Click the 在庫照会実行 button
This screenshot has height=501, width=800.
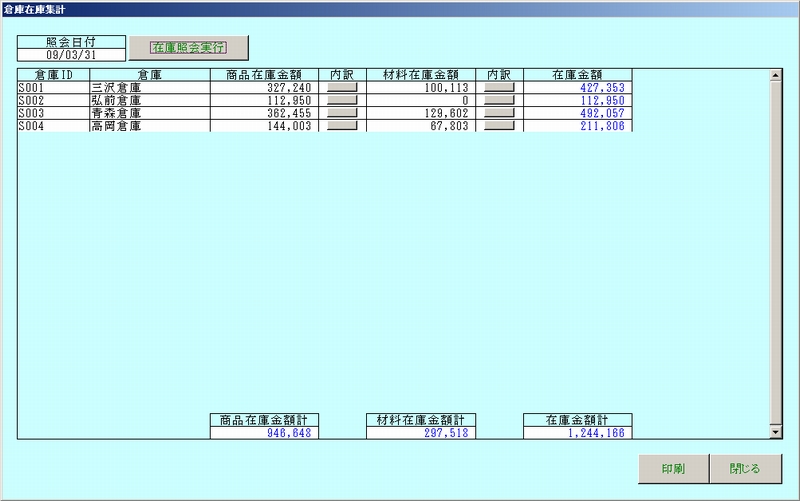pyautogui.click(x=188, y=47)
